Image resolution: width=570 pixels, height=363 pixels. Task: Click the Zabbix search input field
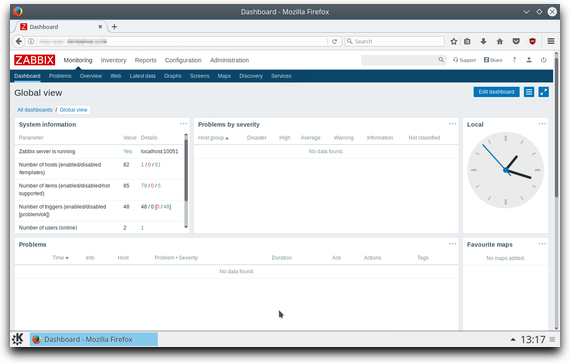tap(399, 60)
